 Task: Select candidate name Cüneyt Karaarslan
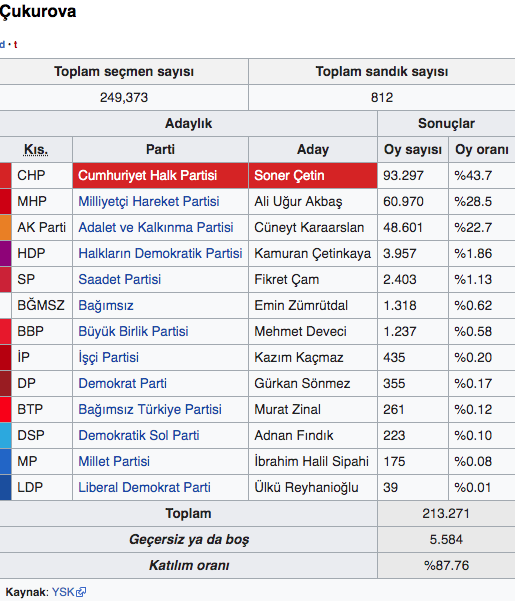[309, 228]
